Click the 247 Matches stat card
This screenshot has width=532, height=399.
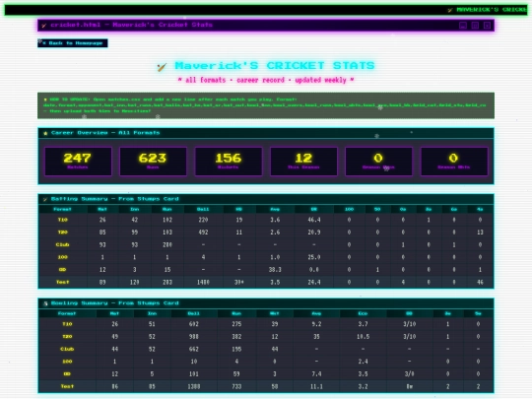click(x=78, y=162)
